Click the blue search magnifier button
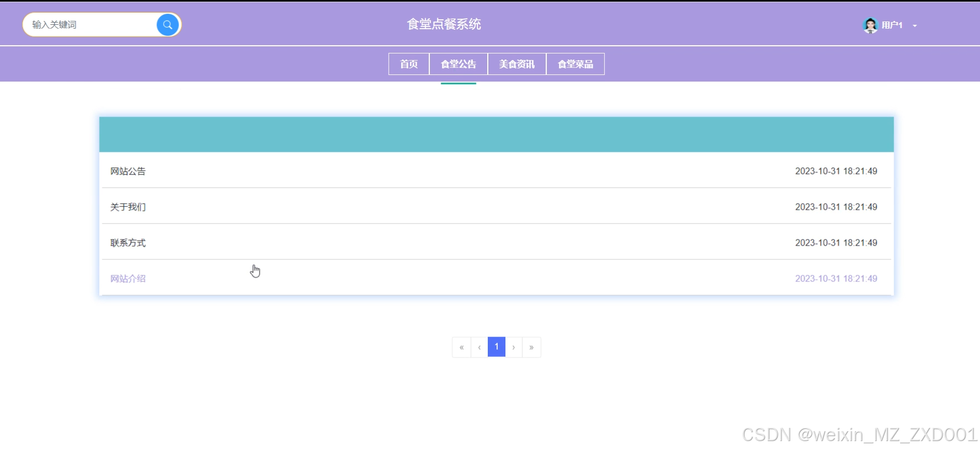This screenshot has width=980, height=451. click(x=168, y=25)
